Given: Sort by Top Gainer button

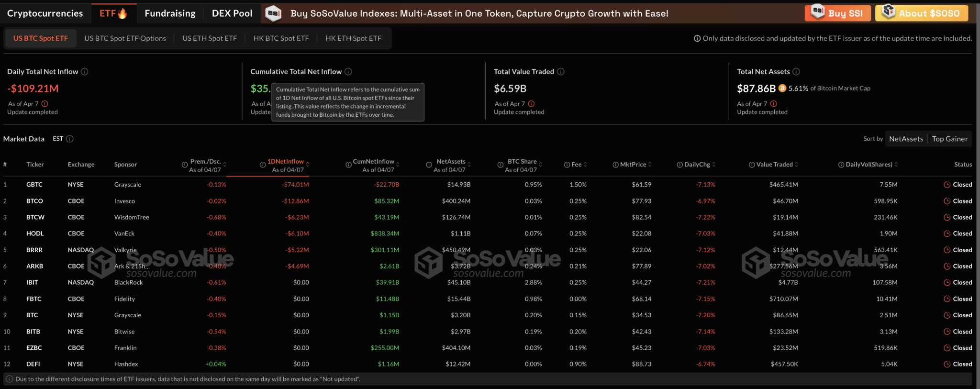Looking at the screenshot, I should pos(950,139).
